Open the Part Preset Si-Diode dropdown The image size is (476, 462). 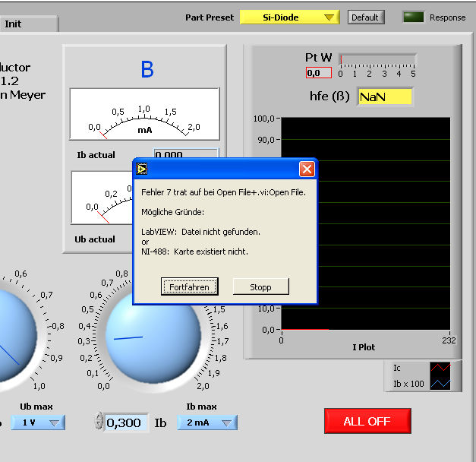(x=289, y=17)
